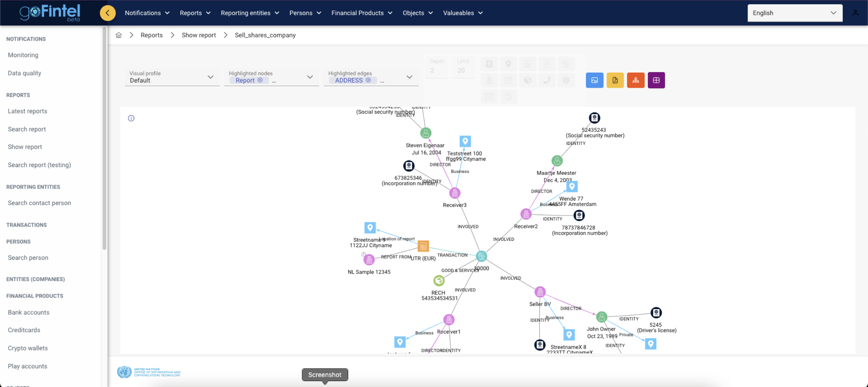Open the Persons top menu
Viewport: 868px width, 387px height.
pos(305,13)
